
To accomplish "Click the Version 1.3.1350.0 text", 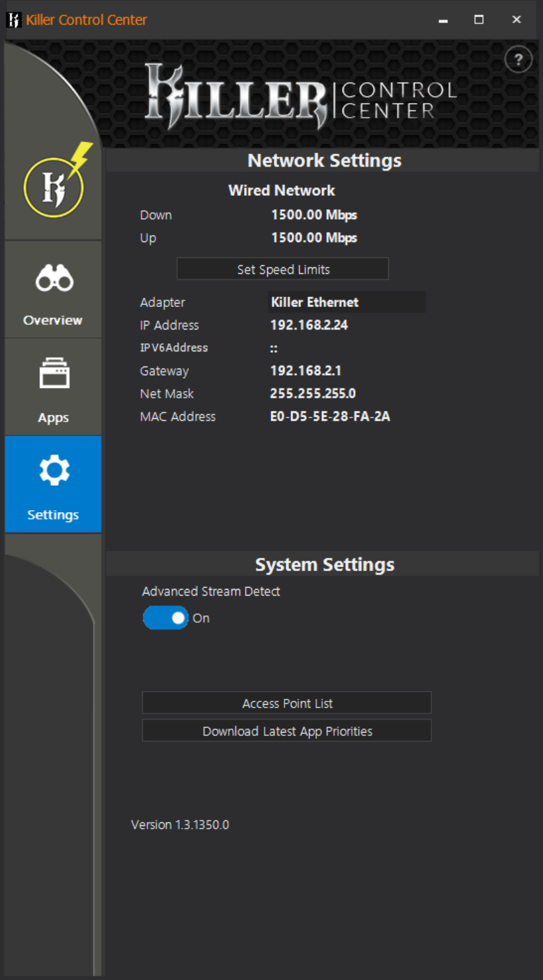I will pos(180,824).
